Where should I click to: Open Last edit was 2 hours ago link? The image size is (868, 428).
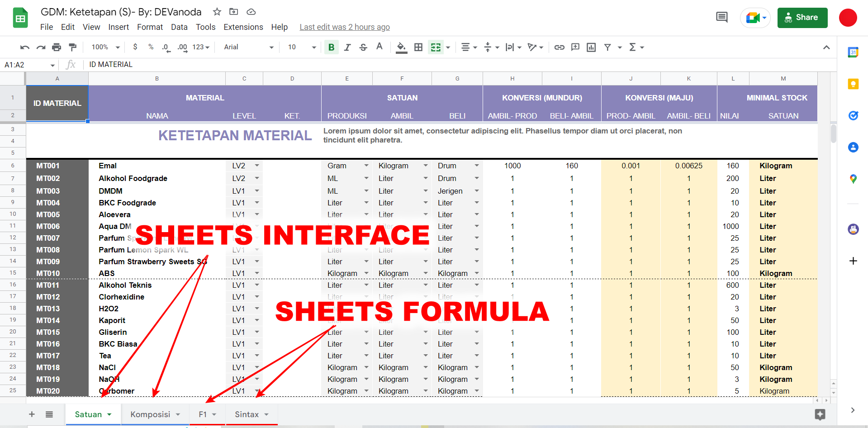click(345, 27)
